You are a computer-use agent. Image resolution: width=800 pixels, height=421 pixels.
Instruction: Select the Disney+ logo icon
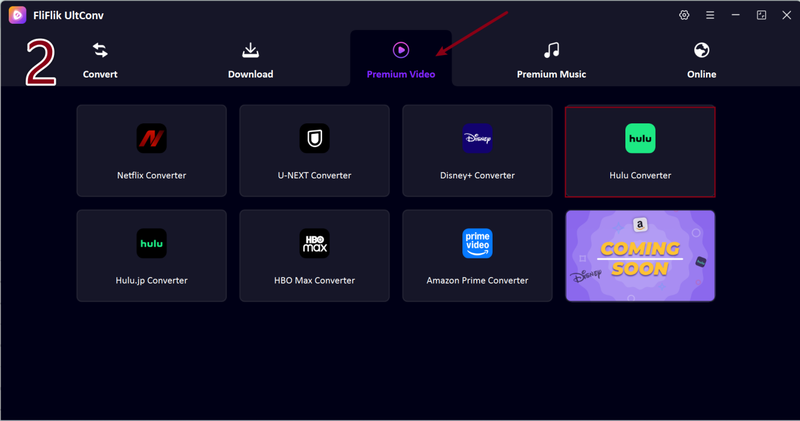477,138
